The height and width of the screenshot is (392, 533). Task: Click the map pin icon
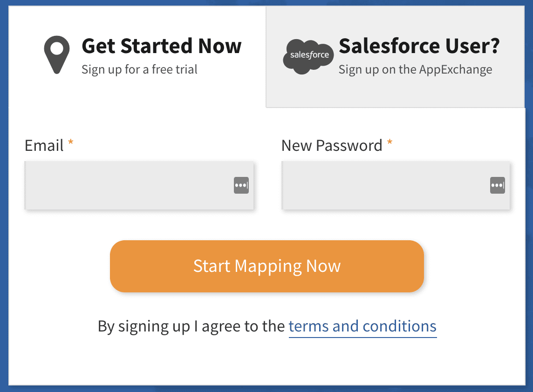[x=57, y=55]
